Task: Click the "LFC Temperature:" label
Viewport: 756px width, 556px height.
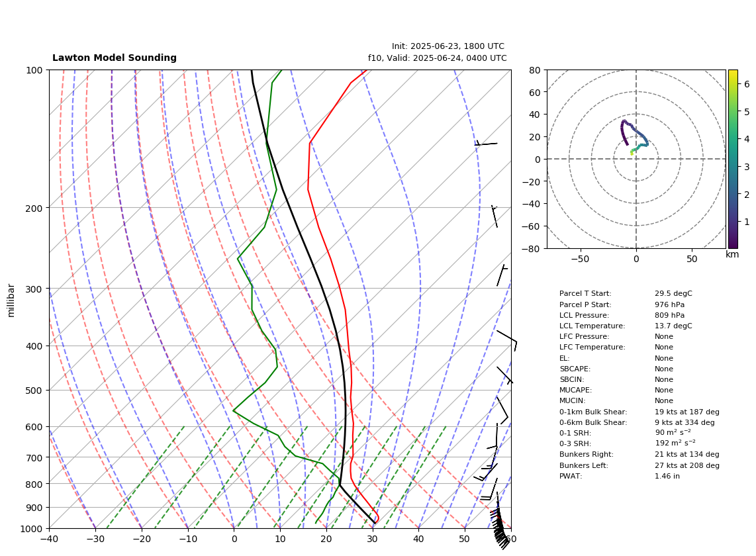Action: (x=592, y=347)
